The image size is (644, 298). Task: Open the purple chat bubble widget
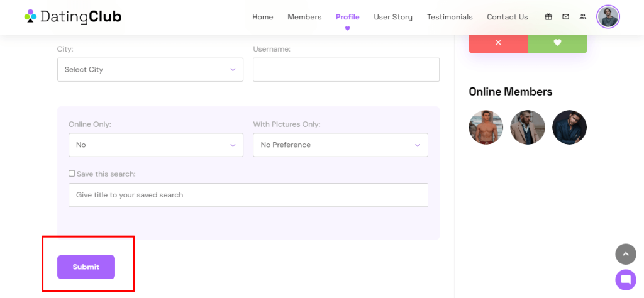[x=626, y=280]
